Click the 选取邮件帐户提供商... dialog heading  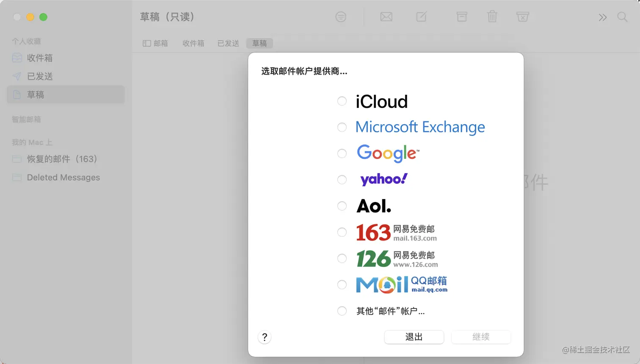click(304, 71)
